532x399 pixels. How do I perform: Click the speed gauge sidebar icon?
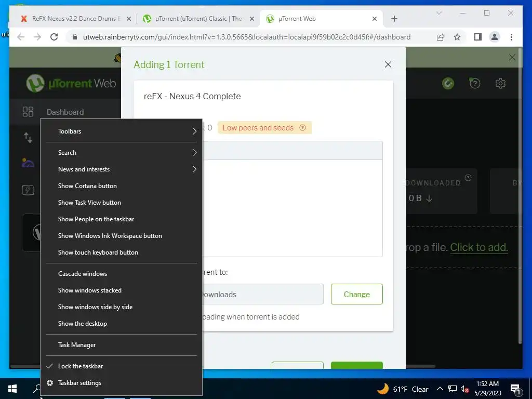[28, 163]
